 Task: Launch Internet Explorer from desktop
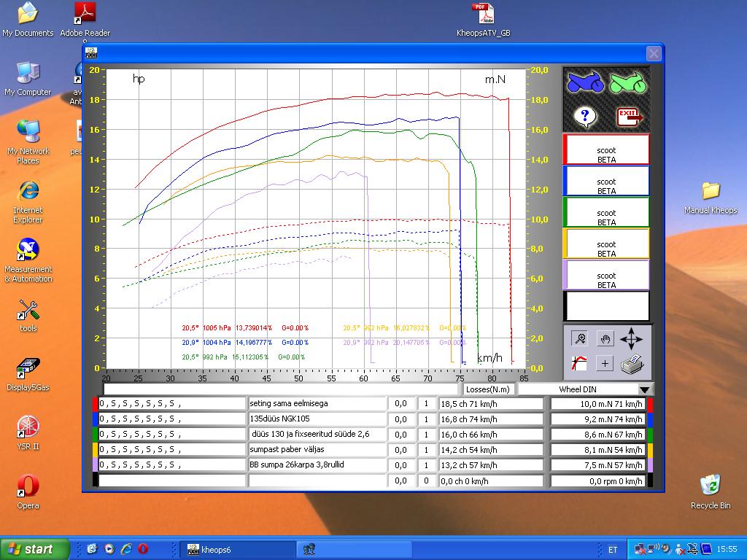click(28, 201)
